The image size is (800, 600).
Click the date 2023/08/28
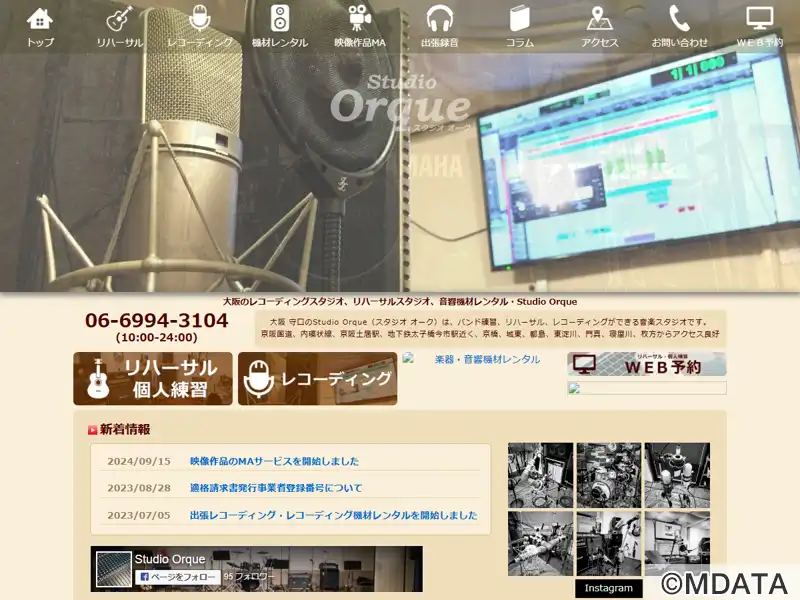pos(139,488)
